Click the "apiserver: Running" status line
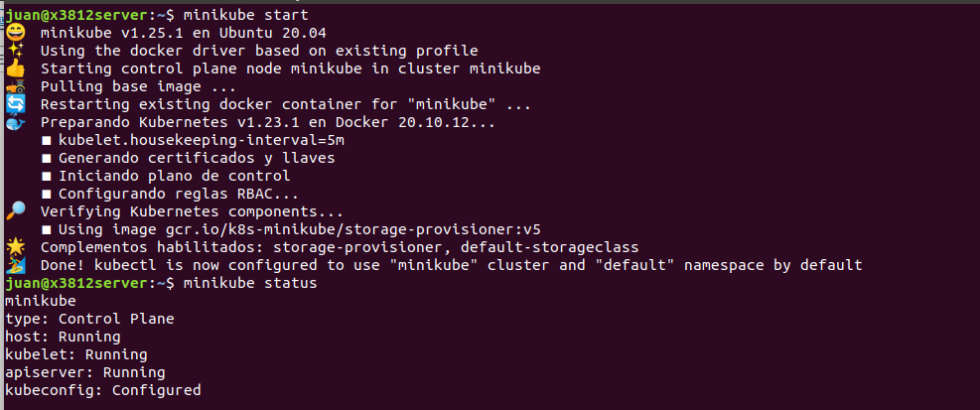The height and width of the screenshot is (410, 980). (x=84, y=372)
